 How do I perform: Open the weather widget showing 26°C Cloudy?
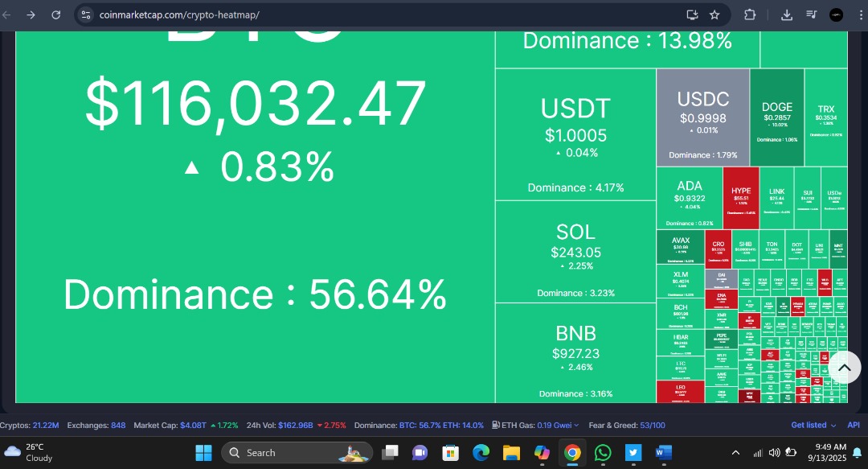[29, 452]
